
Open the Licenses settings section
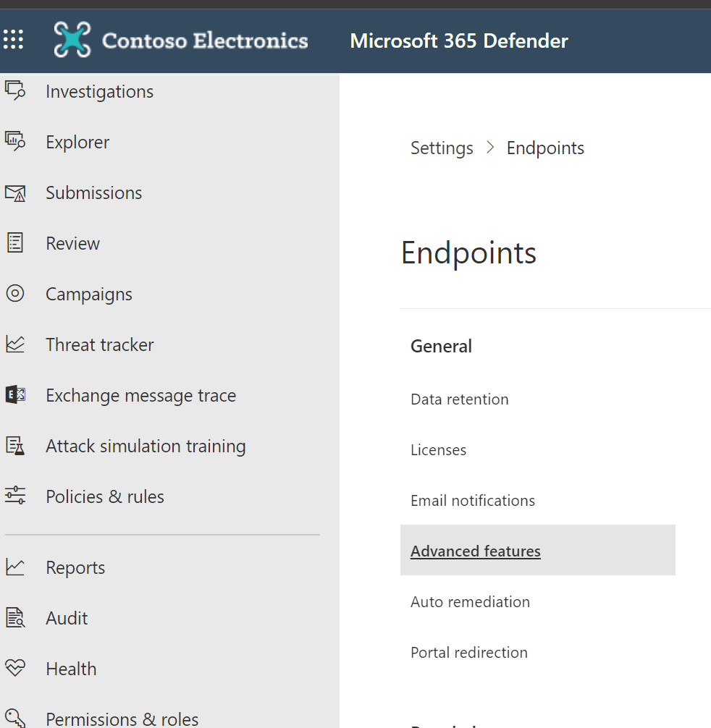click(438, 450)
